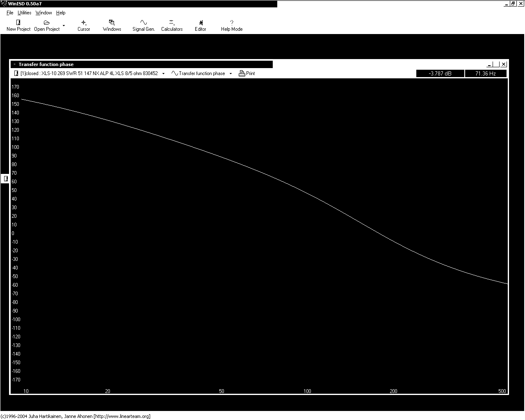Enable Help Mode
The image size is (525, 420).
click(x=232, y=25)
